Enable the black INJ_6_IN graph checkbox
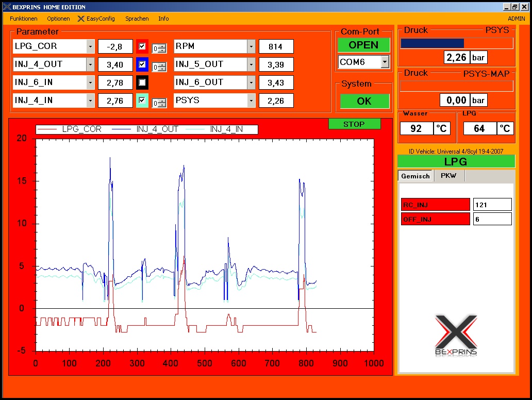Screen dimensions: 532x400 coord(142,82)
